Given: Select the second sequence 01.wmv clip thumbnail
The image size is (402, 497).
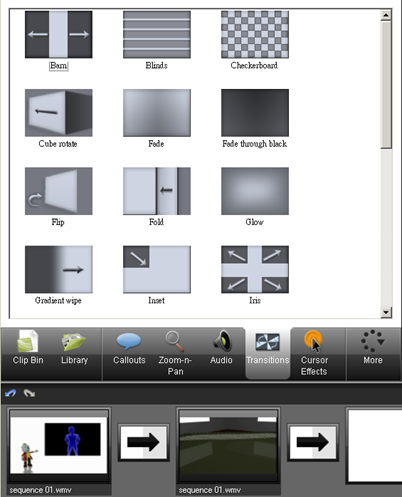Looking at the screenshot, I should (x=228, y=445).
